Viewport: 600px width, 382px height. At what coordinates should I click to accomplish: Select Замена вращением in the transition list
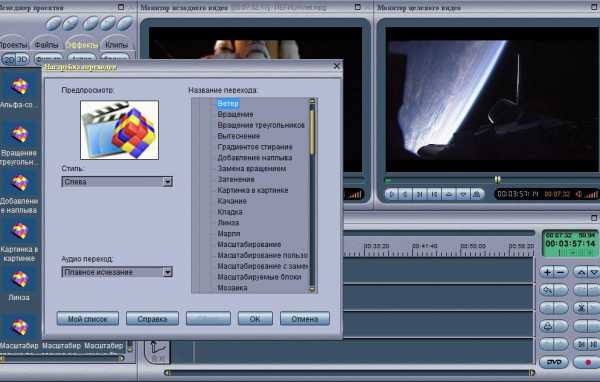pyautogui.click(x=251, y=168)
